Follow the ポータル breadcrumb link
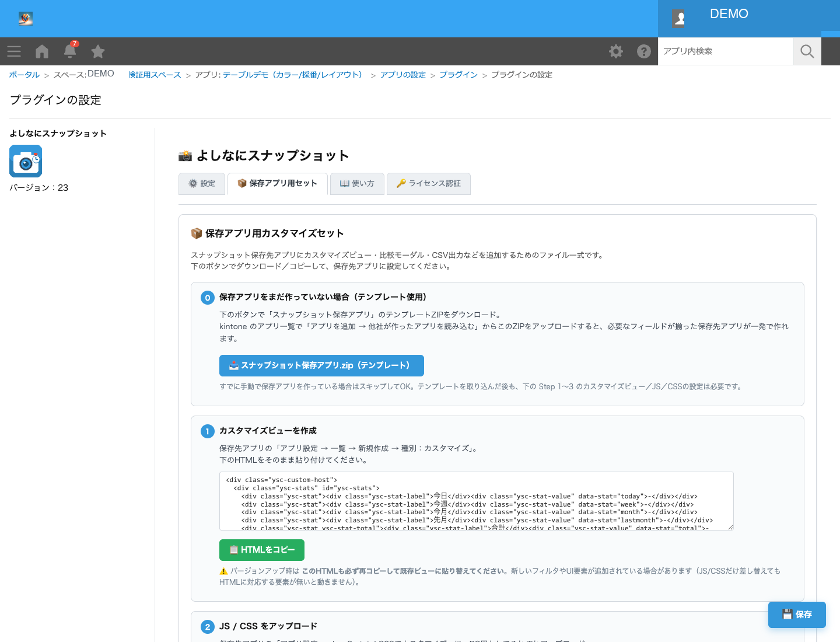Image resolution: width=840 pixels, height=642 pixels. [24, 75]
